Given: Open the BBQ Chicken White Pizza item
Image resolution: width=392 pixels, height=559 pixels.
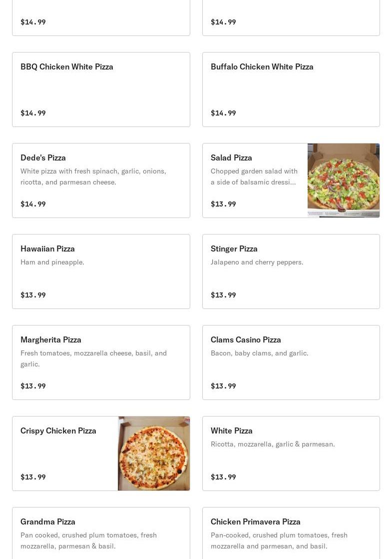Looking at the screenshot, I should [x=67, y=66].
